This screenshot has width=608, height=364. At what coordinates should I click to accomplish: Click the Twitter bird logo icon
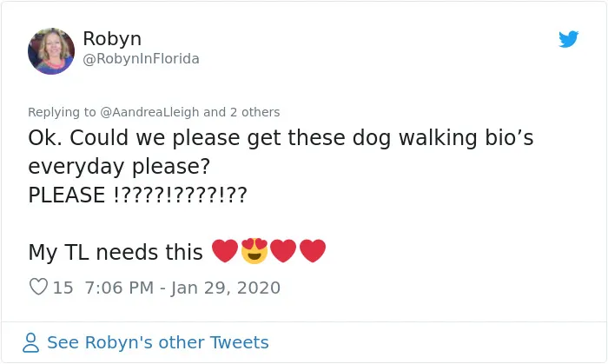[568, 39]
